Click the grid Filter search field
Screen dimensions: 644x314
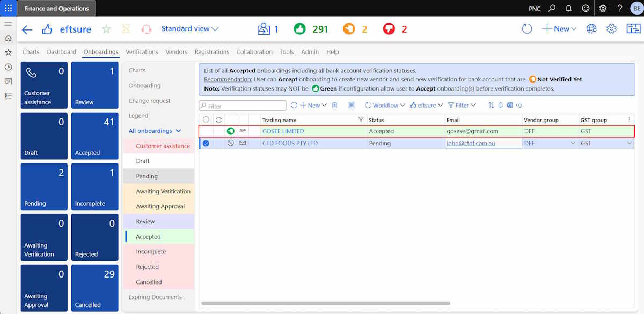(x=243, y=106)
